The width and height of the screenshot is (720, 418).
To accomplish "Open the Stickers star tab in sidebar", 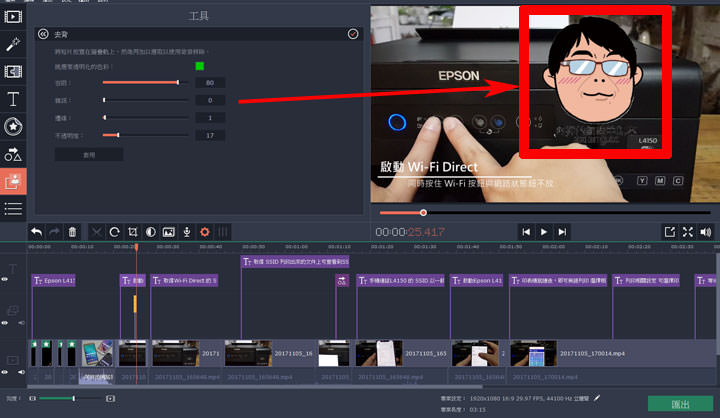I will pos(13,126).
